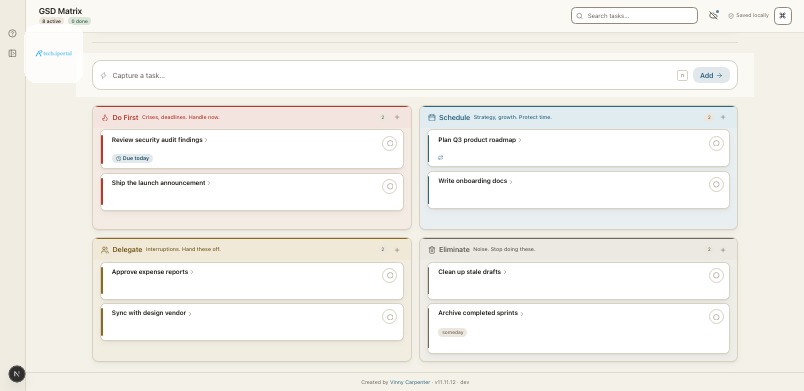Click the lightning bolt capture icon
Image resolution: width=804 pixels, height=391 pixels.
[104, 75]
